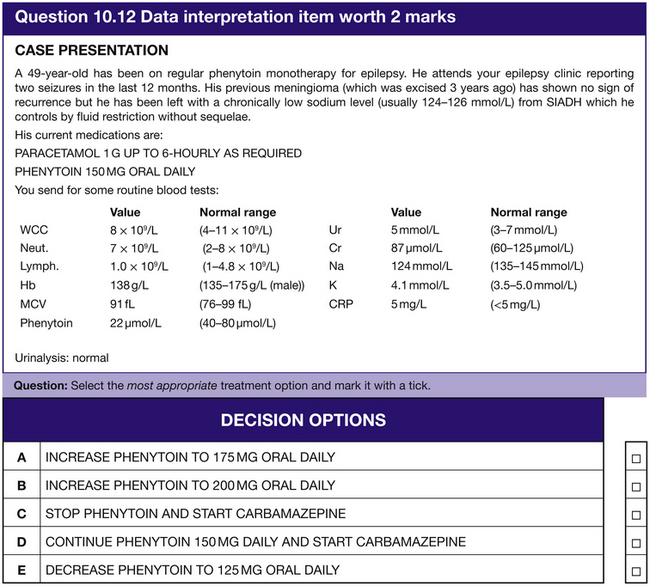This screenshot has width=650, height=586.
Task: Tick the checkbox for option E
Action: click(x=634, y=571)
